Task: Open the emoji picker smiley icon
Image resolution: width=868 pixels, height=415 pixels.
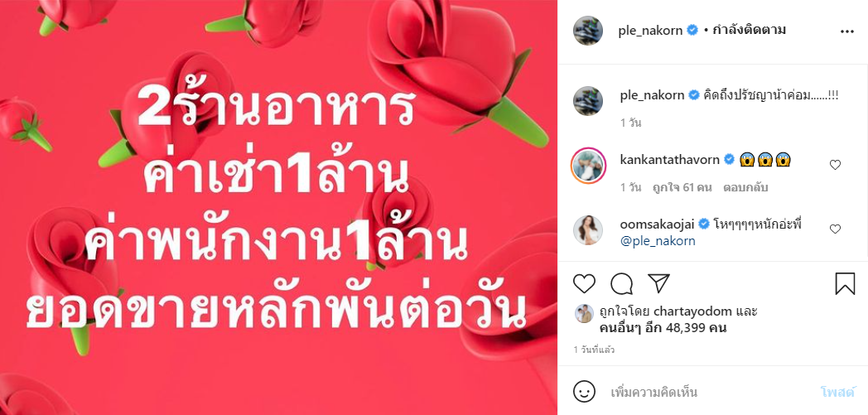Action: 584,393
